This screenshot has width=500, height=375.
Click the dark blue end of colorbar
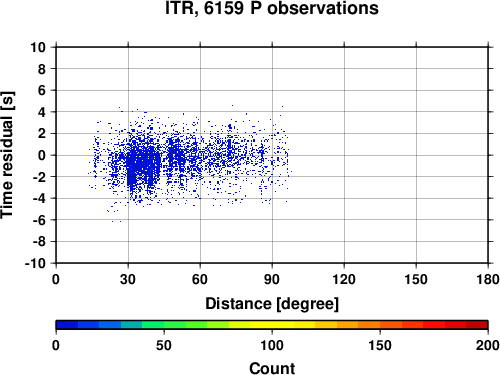pyautogui.click(x=67, y=325)
